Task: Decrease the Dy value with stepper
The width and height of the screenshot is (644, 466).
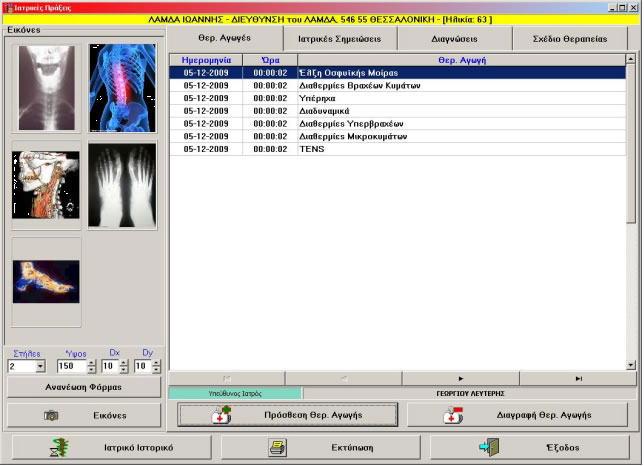Action: pyautogui.click(x=155, y=371)
